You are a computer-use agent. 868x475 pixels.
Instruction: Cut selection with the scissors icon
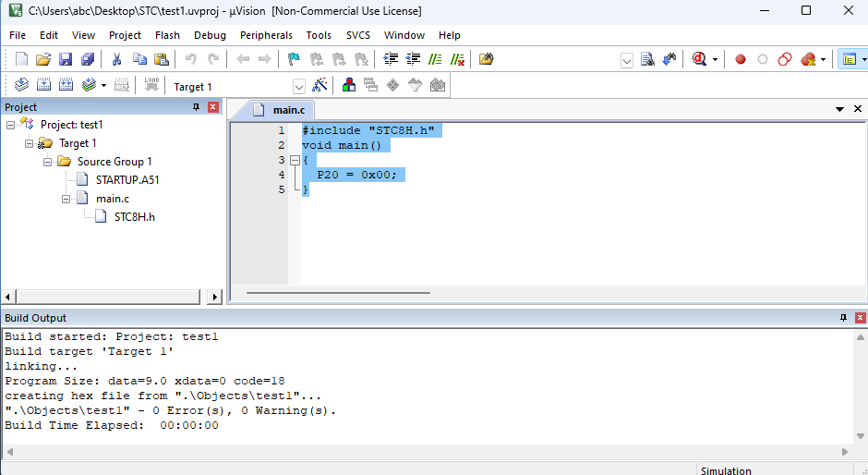[116, 59]
